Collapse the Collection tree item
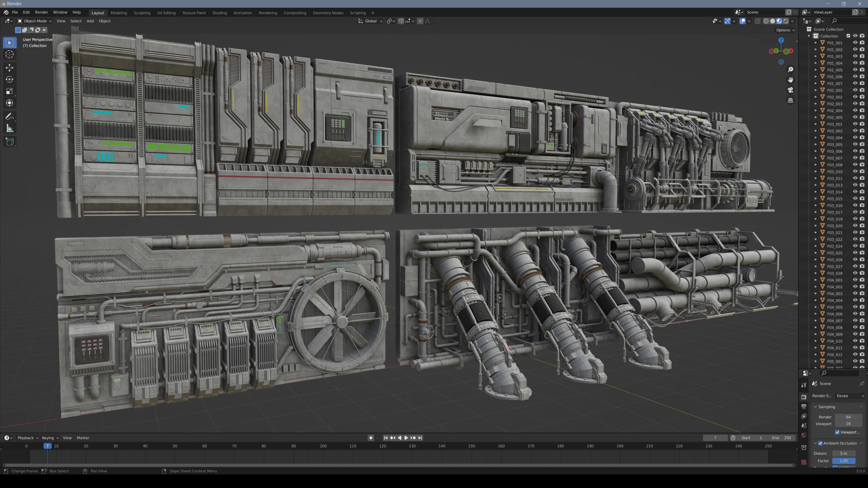The width and height of the screenshot is (868, 488). 809,36
